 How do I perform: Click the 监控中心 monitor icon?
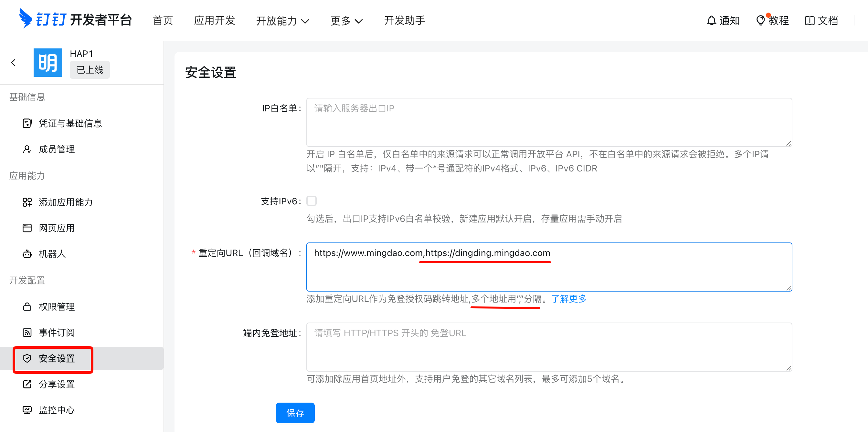pyautogui.click(x=27, y=410)
